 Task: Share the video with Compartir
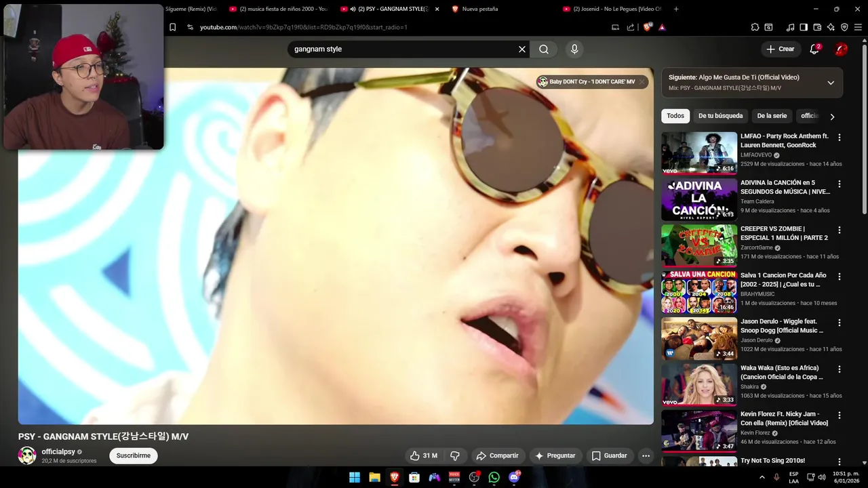497,455
